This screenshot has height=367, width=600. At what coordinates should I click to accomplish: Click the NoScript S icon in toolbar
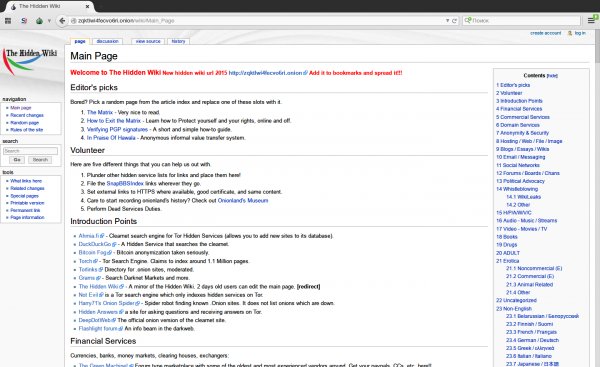pyautogui.click(x=24, y=21)
